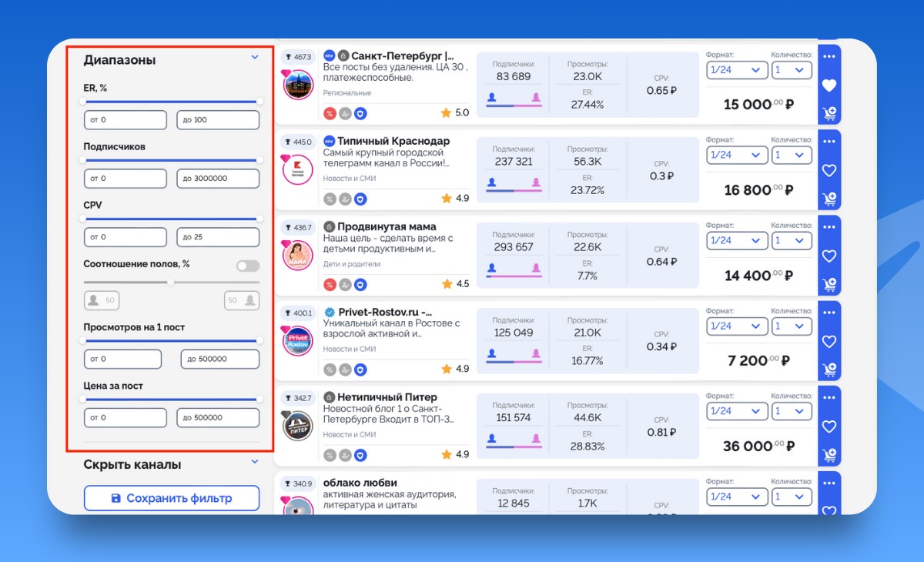Add Privet-Rostov.ru to cart
The height and width of the screenshot is (562, 924).
pos(829,370)
